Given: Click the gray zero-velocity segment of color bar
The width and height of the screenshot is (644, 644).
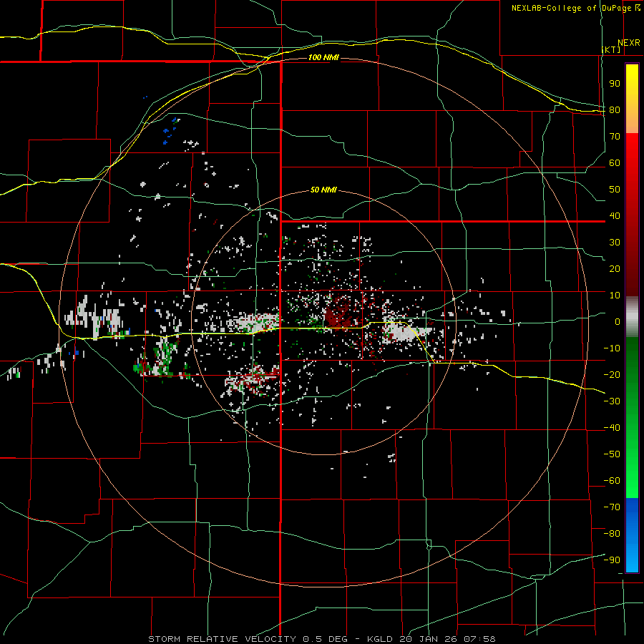Looking at the screenshot, I should [632, 317].
